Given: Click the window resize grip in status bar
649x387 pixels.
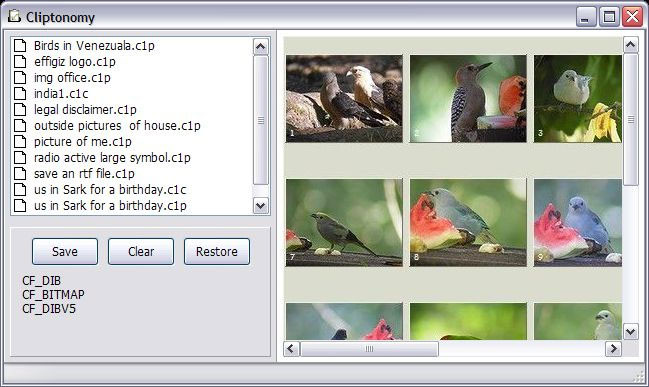Looking at the screenshot, I should pos(639,377).
